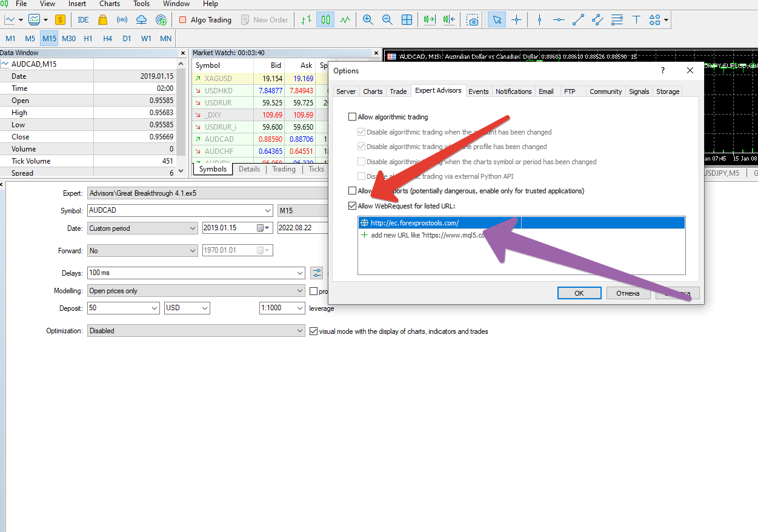
Task: Toggle visual mode display checkbox
Action: [x=313, y=331]
